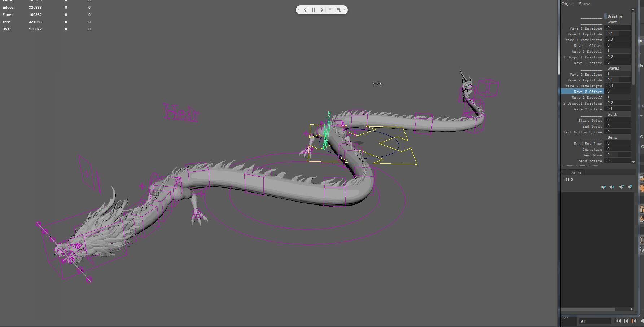Select the Bend Rotate attribute label
Viewport: 644px width, 327px height.
coord(590,161)
